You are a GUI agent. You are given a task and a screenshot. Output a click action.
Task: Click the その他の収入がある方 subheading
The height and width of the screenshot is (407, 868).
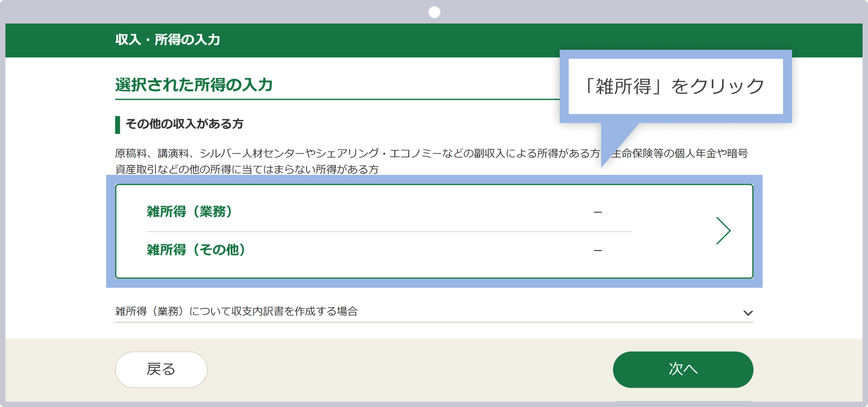pos(184,124)
